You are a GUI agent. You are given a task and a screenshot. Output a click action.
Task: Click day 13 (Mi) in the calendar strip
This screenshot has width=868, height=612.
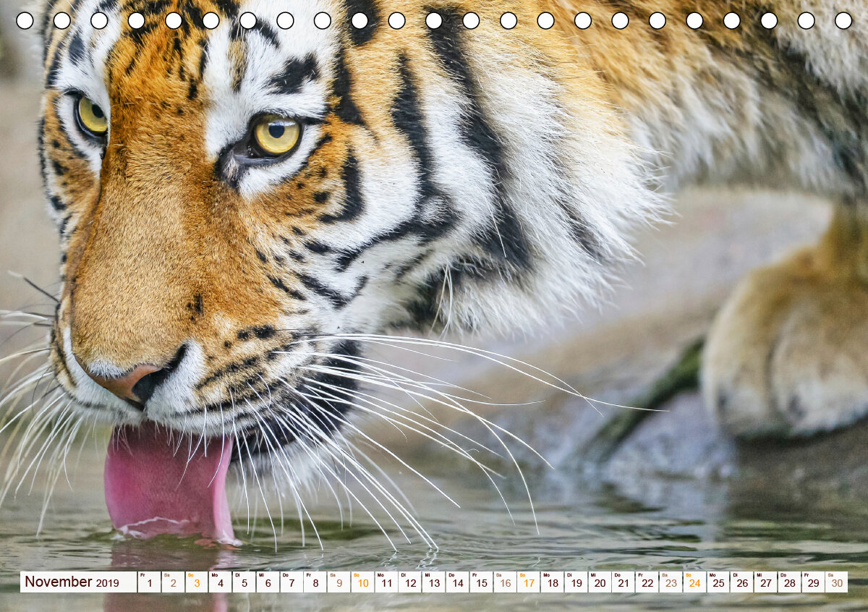tap(433, 582)
